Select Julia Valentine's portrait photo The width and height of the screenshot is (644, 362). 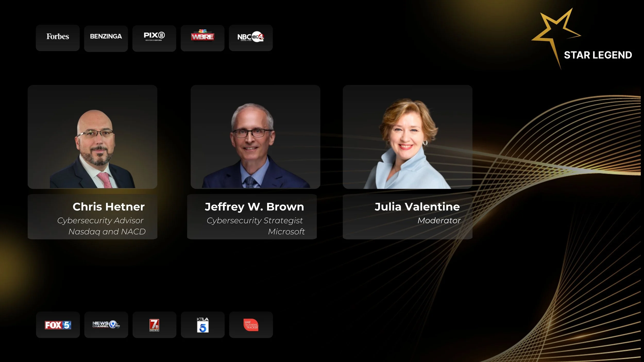point(408,137)
